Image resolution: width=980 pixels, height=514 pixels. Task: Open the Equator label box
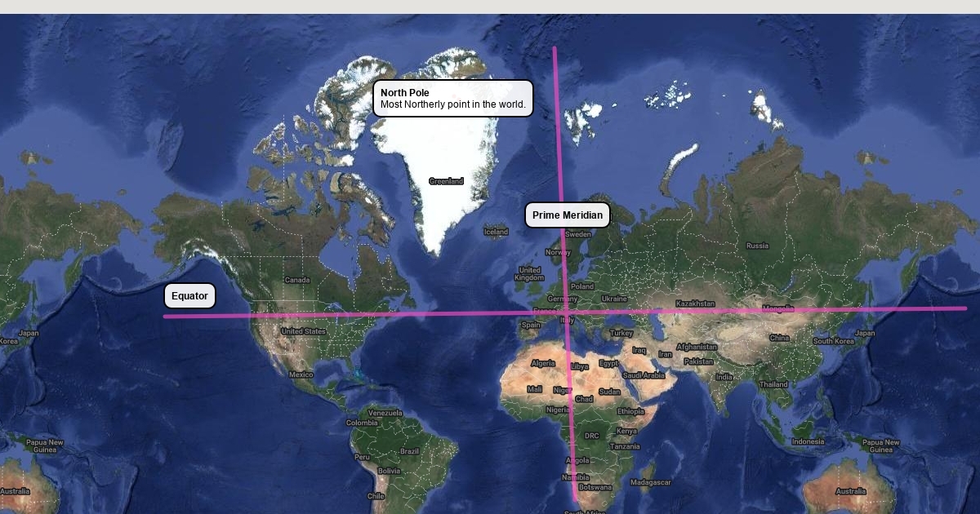(189, 295)
